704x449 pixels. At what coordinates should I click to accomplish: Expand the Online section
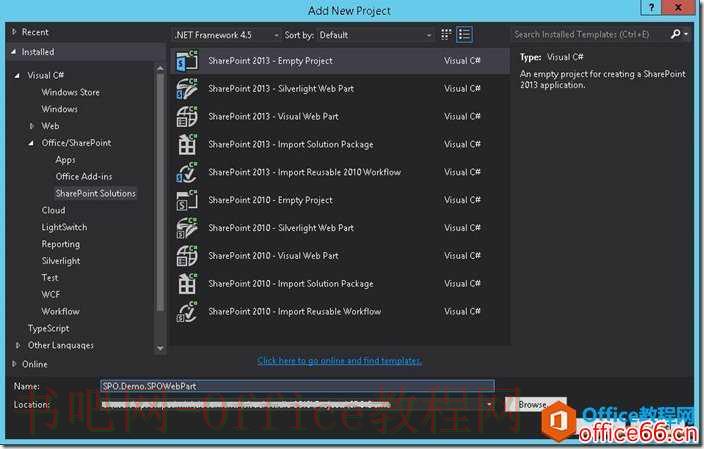(14, 364)
